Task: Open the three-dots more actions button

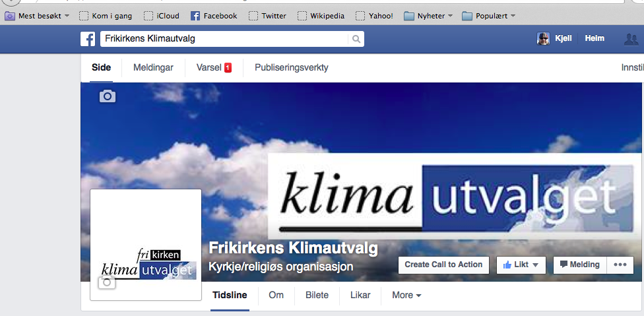Action: (620, 265)
